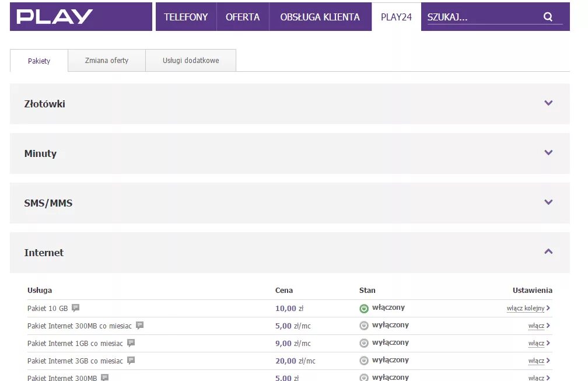Click power icon of Pakiet 10 GB status

[x=364, y=308]
